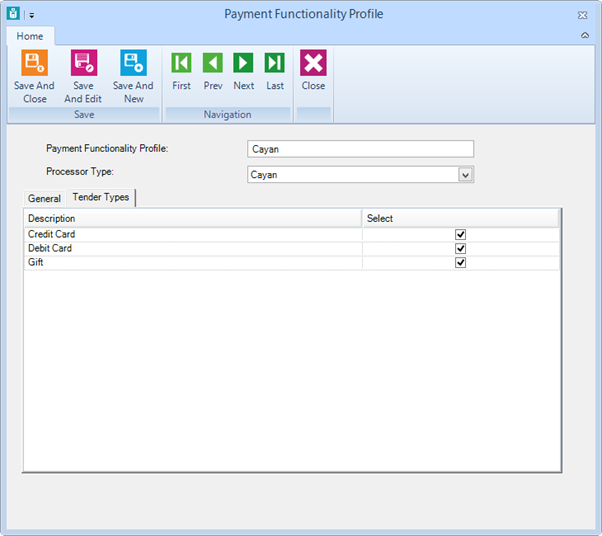Select the Credit Card row text

52,234
